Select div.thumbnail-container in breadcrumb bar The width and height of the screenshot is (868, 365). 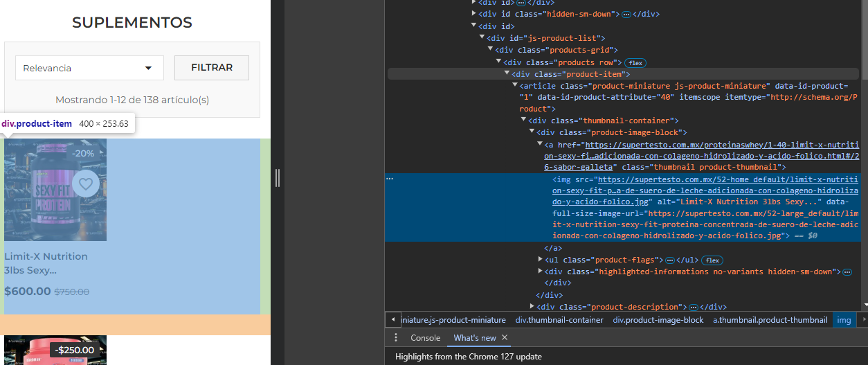(559, 320)
